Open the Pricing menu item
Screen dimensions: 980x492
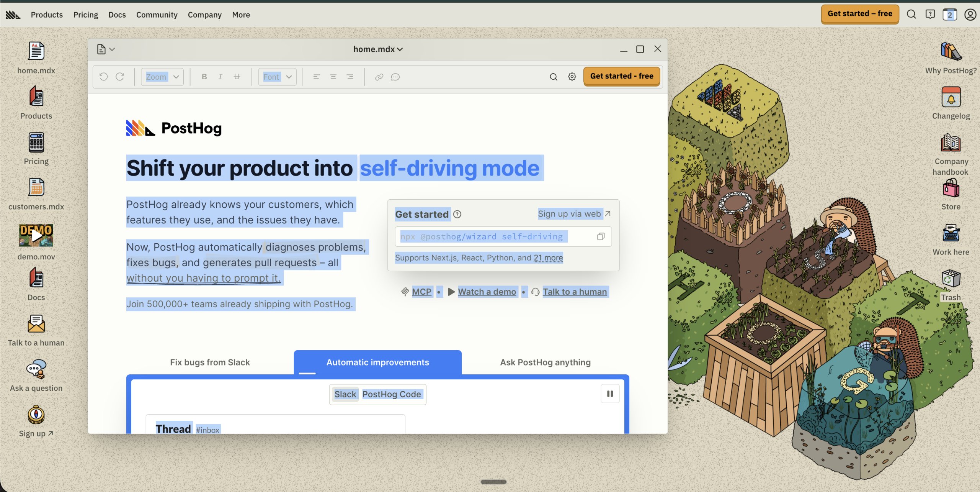(x=86, y=15)
